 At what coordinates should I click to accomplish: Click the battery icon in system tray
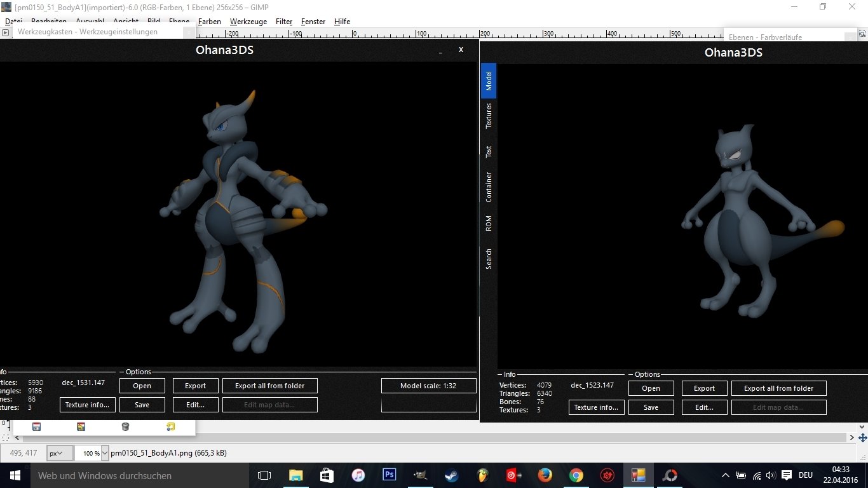[741, 475]
